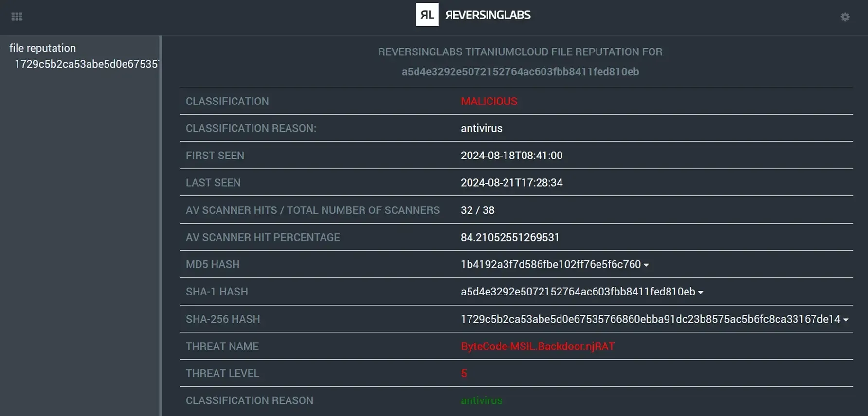Click the green antivirus classification reason
This screenshot has width=868, height=416.
(481, 400)
